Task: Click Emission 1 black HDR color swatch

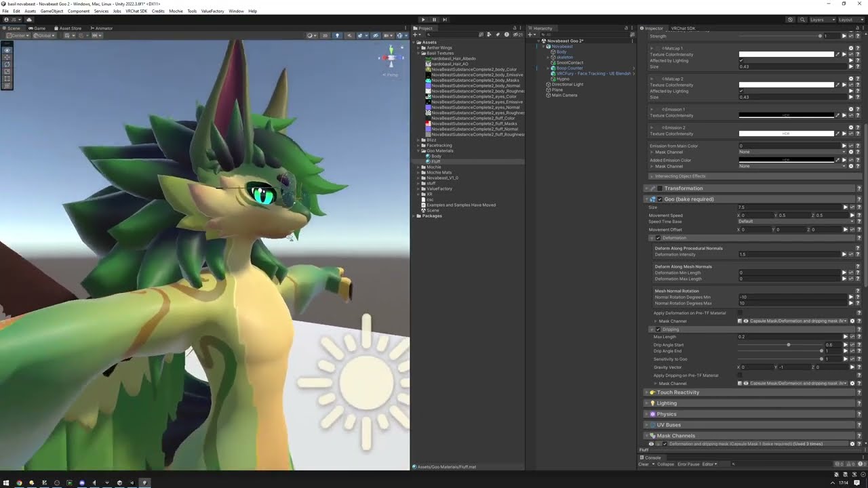Action: [786, 115]
